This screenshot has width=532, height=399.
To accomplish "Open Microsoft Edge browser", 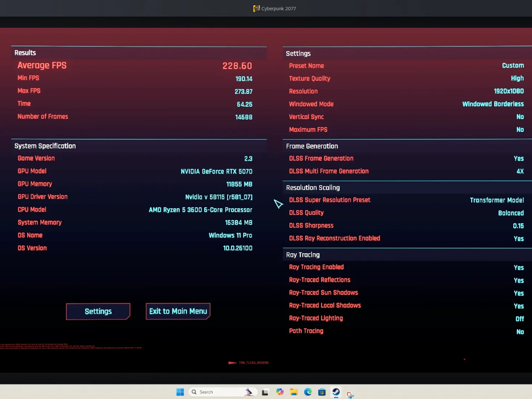I will tap(308, 392).
